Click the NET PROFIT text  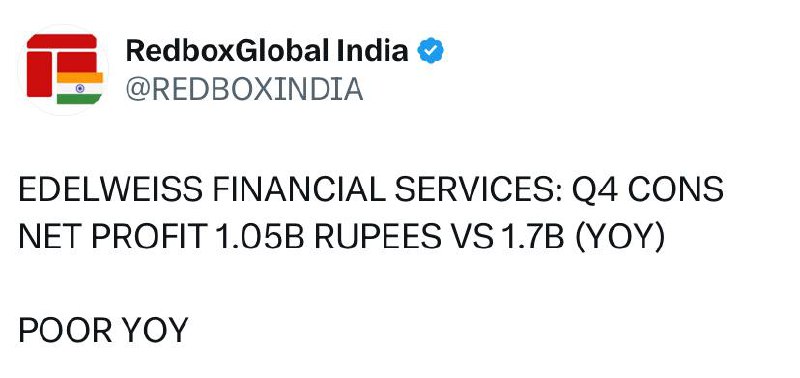[112, 237]
